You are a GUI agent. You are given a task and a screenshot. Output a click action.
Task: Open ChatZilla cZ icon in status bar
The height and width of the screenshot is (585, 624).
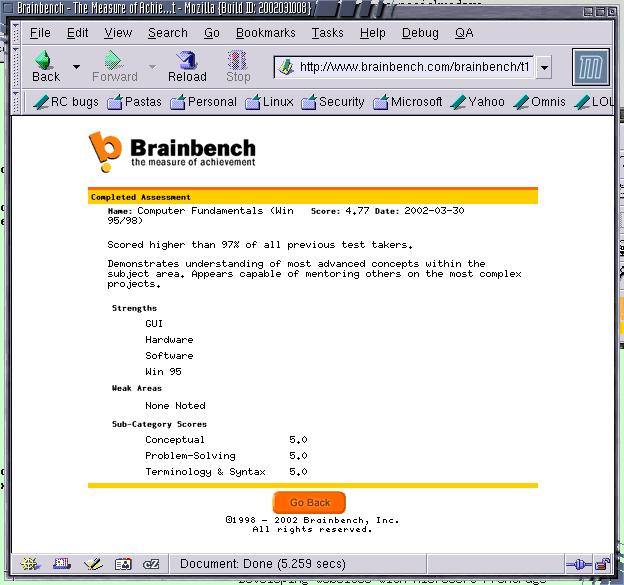click(151, 564)
